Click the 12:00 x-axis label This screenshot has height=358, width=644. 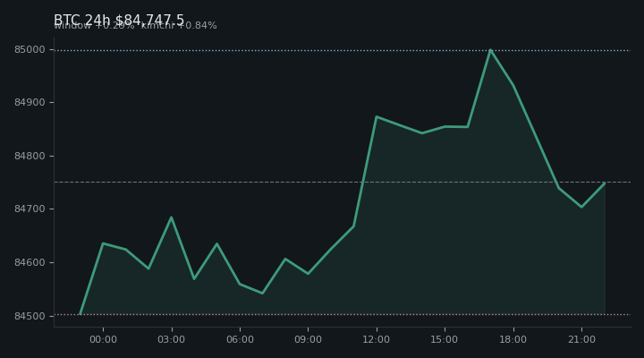coord(377,339)
